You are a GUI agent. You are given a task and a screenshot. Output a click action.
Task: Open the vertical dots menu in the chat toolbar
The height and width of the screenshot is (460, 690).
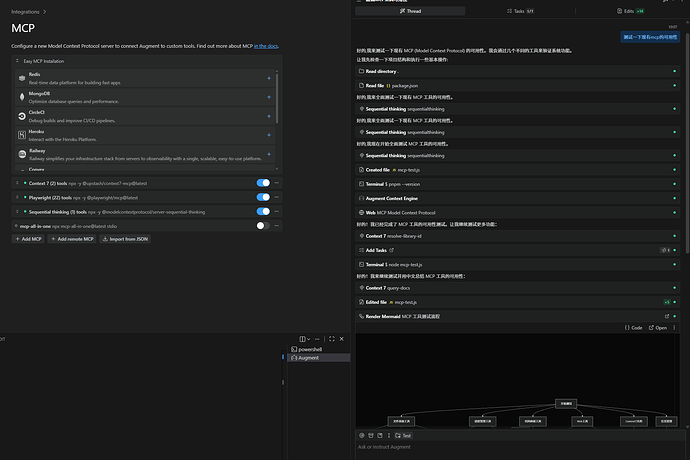tap(389, 435)
